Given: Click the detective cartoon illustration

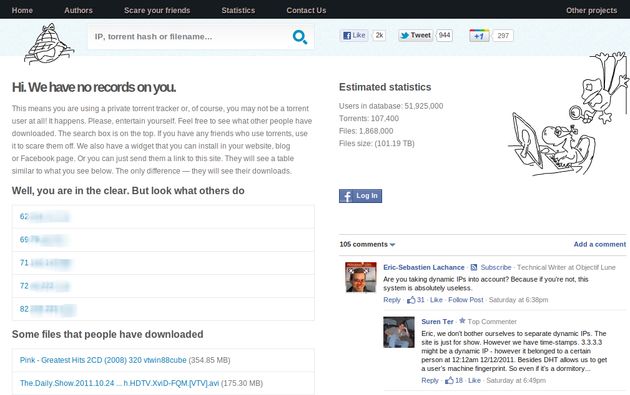Looking at the screenshot, I should [x=568, y=114].
